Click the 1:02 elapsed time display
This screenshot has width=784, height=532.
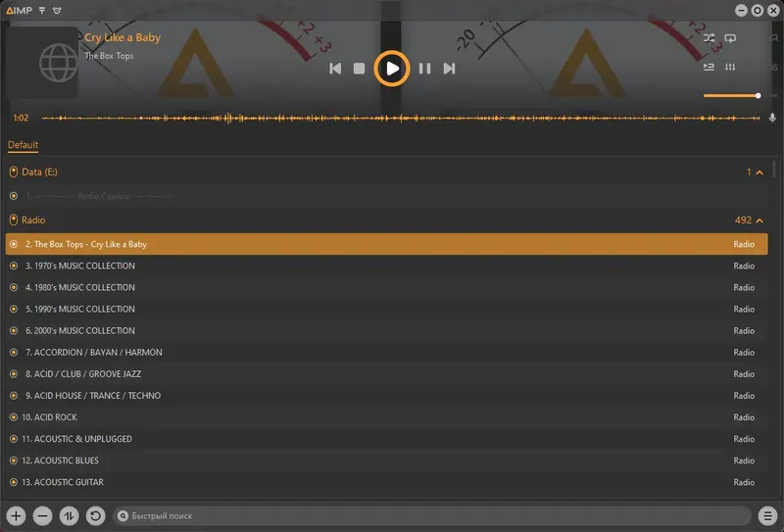coord(21,118)
